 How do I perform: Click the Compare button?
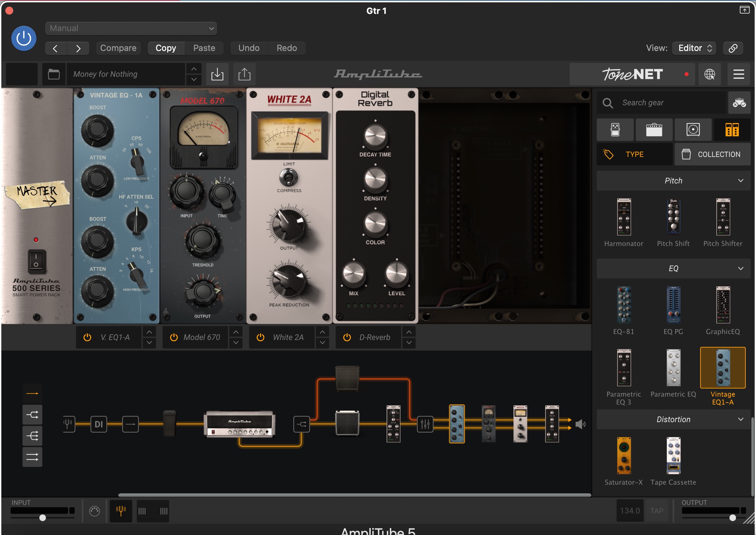[x=118, y=48]
